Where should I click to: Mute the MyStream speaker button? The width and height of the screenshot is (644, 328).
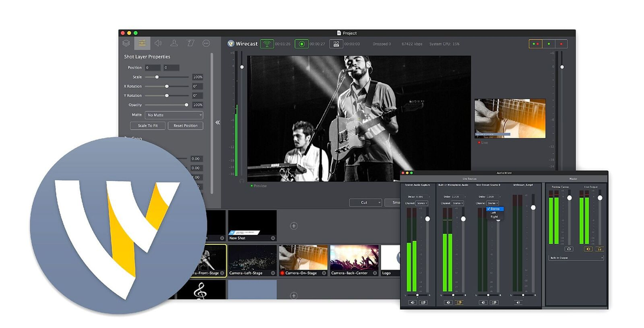coord(518,302)
